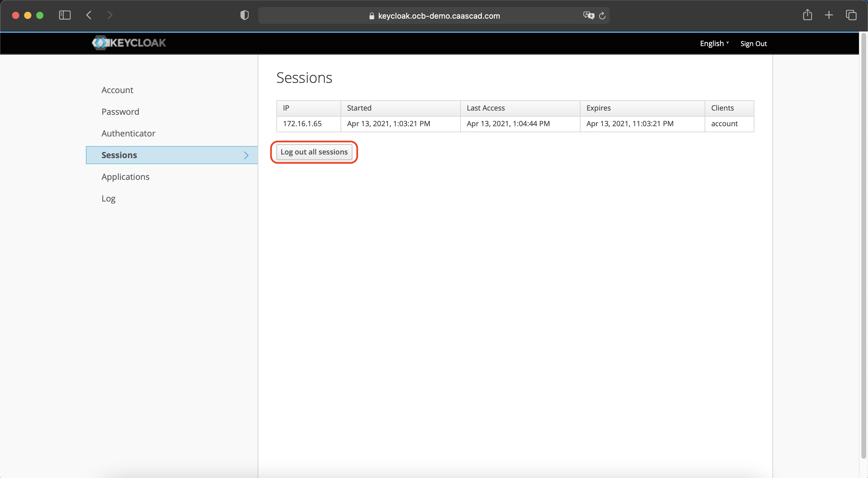This screenshot has height=478, width=868.
Task: Maximize the window with green button
Action: coord(40,15)
